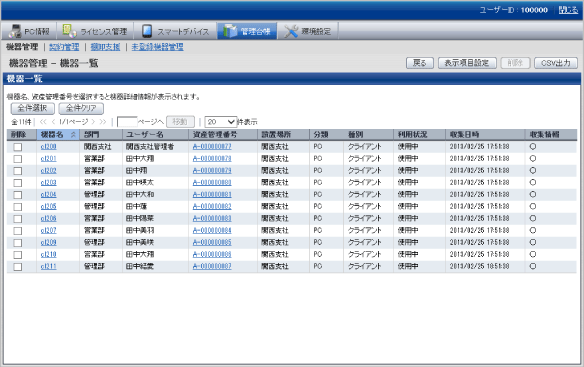Image resolution: width=584 pixels, height=367 pixels.
Task: Check the delete box for cl200
Action: point(18,147)
